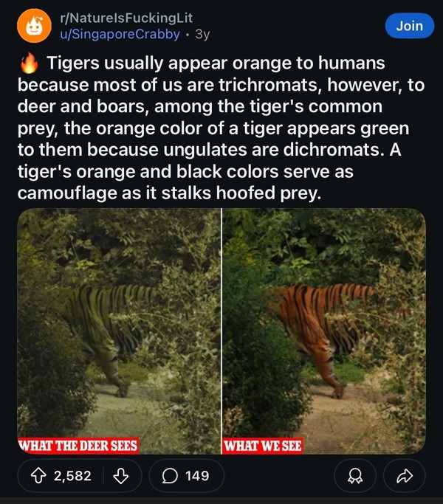Click the 3y post timestamp
443x504 pixels.
(x=203, y=34)
